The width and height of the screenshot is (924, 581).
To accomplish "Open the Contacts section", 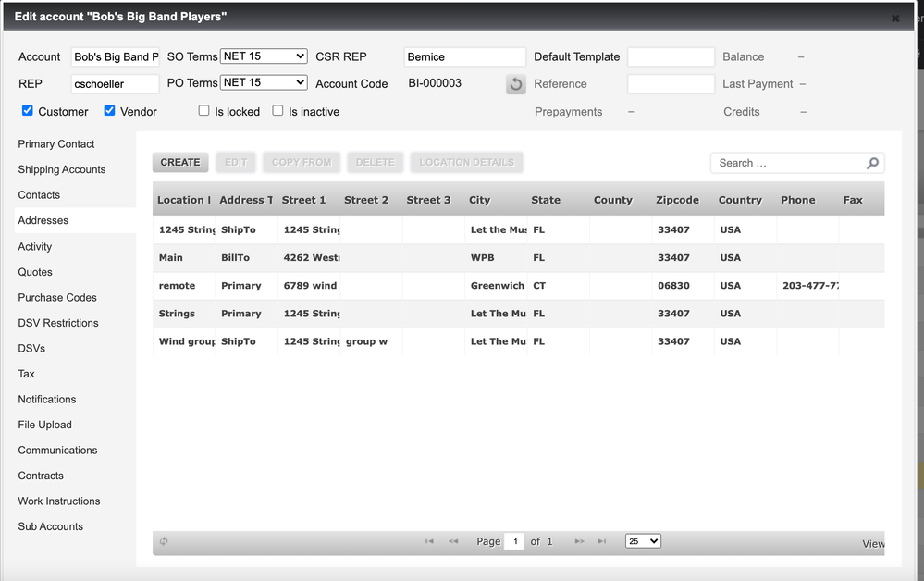I will click(39, 194).
